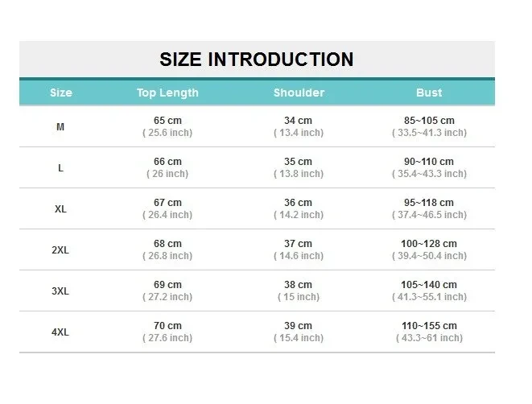
Task: Click the 105~140 cm bust measurement
Action: (429, 284)
